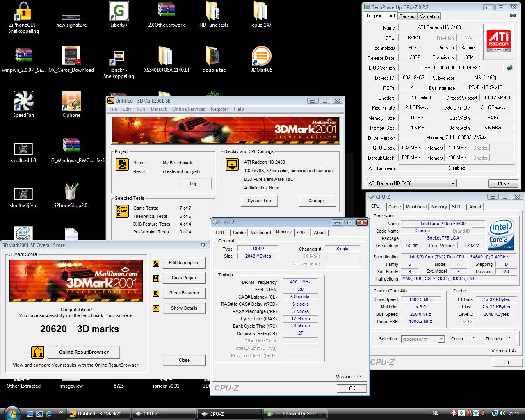The height and width of the screenshot is (420, 525).
Task: Switch to TechPowerUp GPU-Z taskbar button
Action: coord(294,414)
